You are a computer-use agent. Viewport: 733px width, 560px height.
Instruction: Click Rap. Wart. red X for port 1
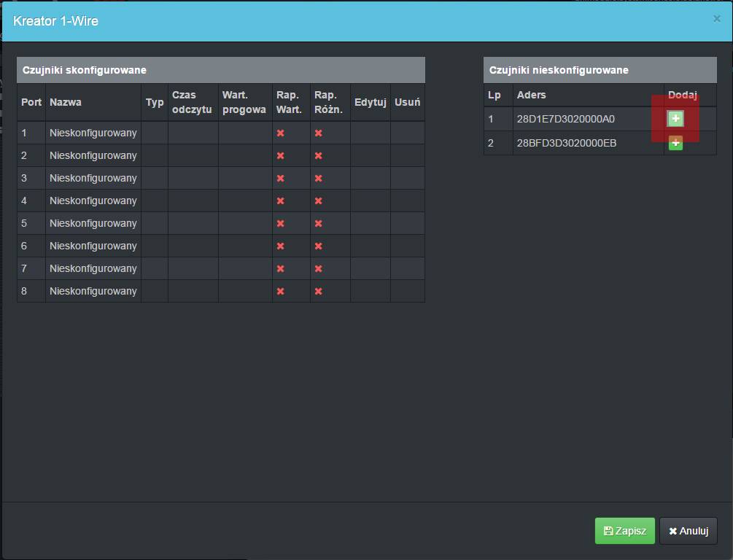pos(280,133)
